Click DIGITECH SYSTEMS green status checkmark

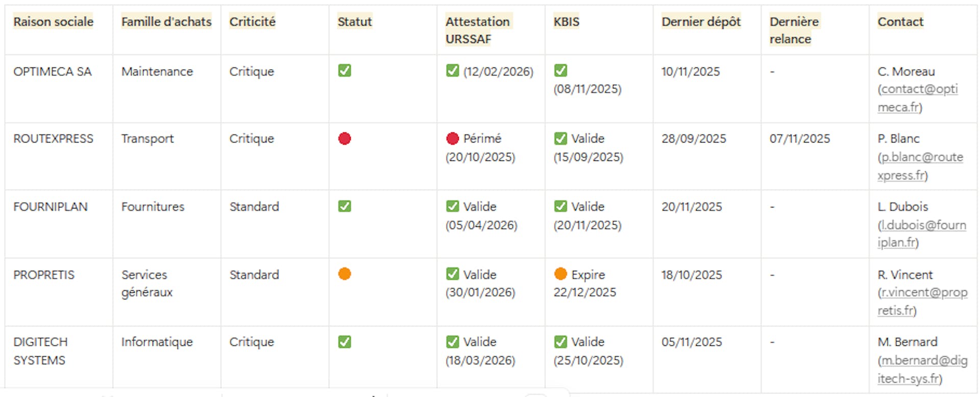(345, 341)
